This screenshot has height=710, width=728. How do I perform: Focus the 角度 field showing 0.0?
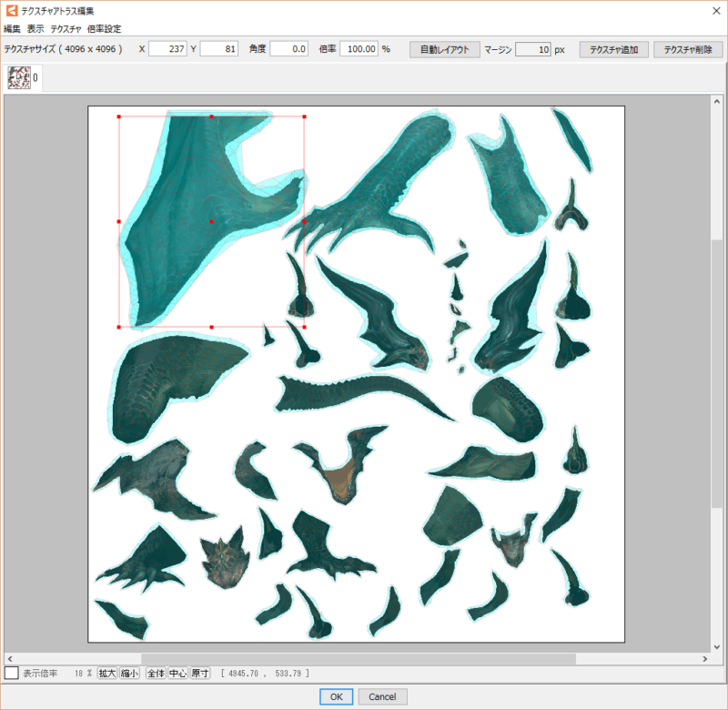[x=288, y=49]
